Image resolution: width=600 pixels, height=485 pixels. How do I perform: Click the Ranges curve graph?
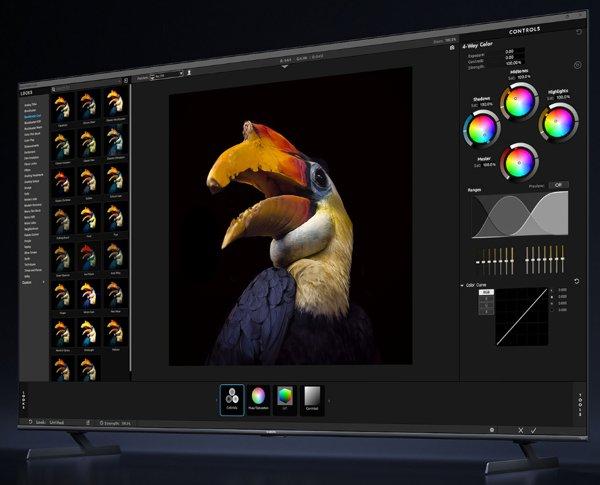(520, 215)
